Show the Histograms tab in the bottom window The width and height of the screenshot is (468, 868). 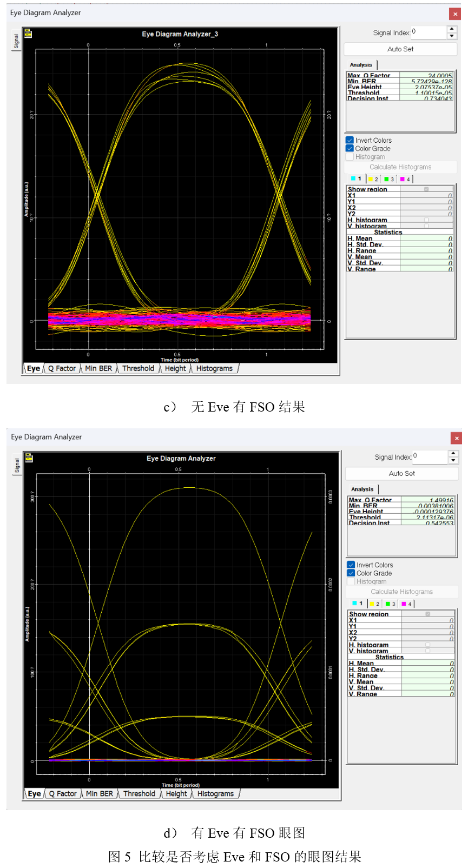(215, 793)
